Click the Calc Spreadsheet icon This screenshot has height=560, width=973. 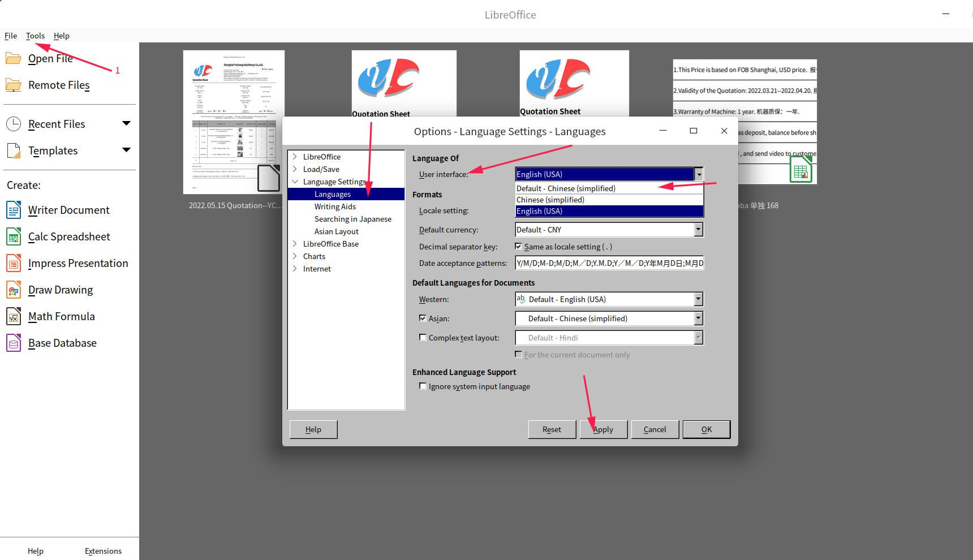(14, 236)
